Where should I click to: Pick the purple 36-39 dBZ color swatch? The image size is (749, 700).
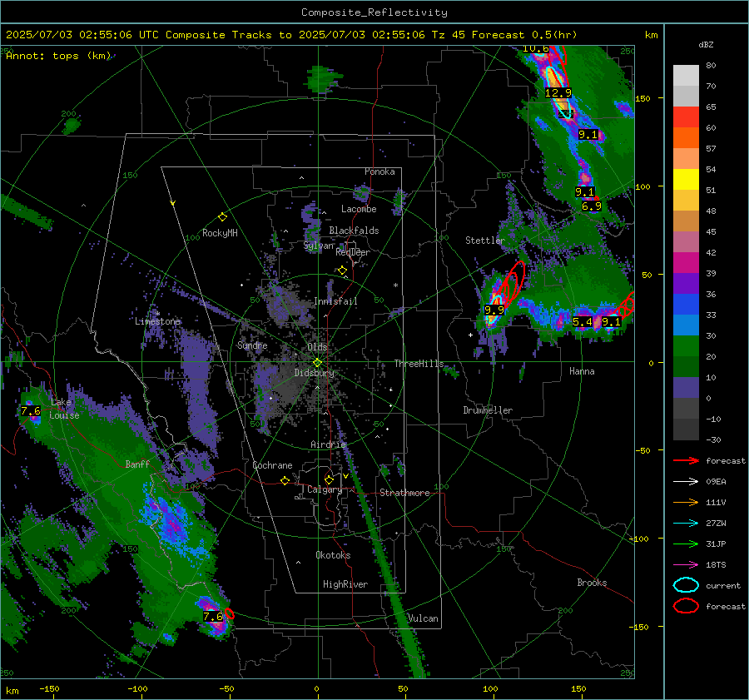[686, 283]
